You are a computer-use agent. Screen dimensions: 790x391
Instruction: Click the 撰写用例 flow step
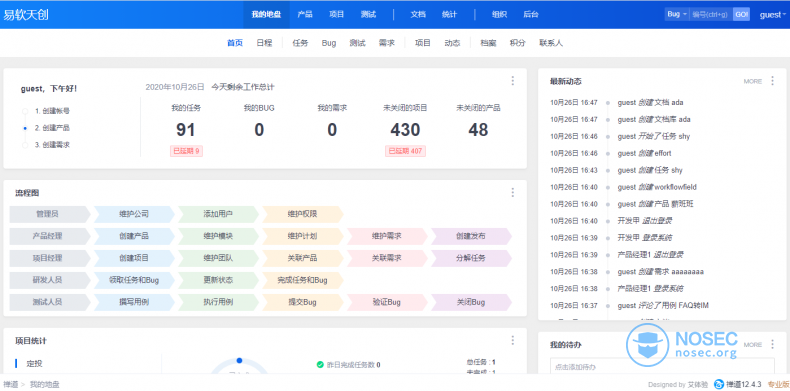pos(134,302)
